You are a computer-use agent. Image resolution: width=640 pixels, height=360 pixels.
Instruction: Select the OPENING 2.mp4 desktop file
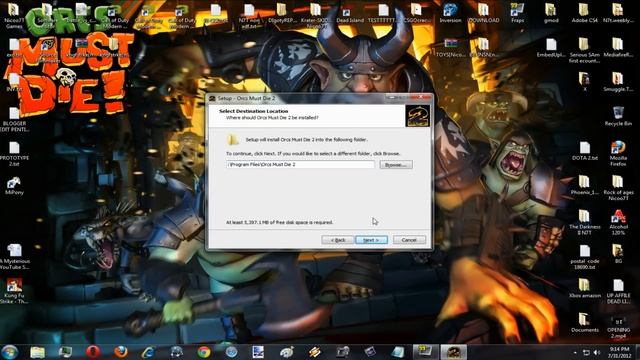(618, 327)
